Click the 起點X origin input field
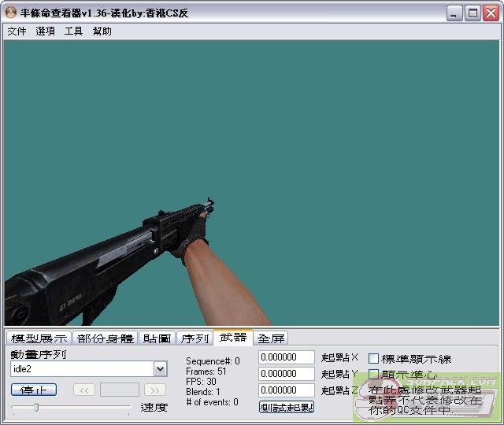Viewport: 504px width, 425px height. click(287, 358)
